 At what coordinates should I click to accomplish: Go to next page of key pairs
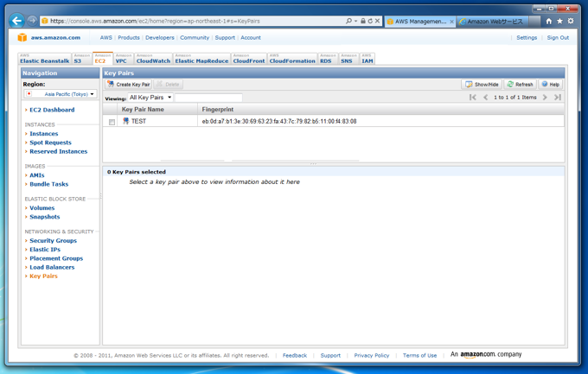pos(546,98)
